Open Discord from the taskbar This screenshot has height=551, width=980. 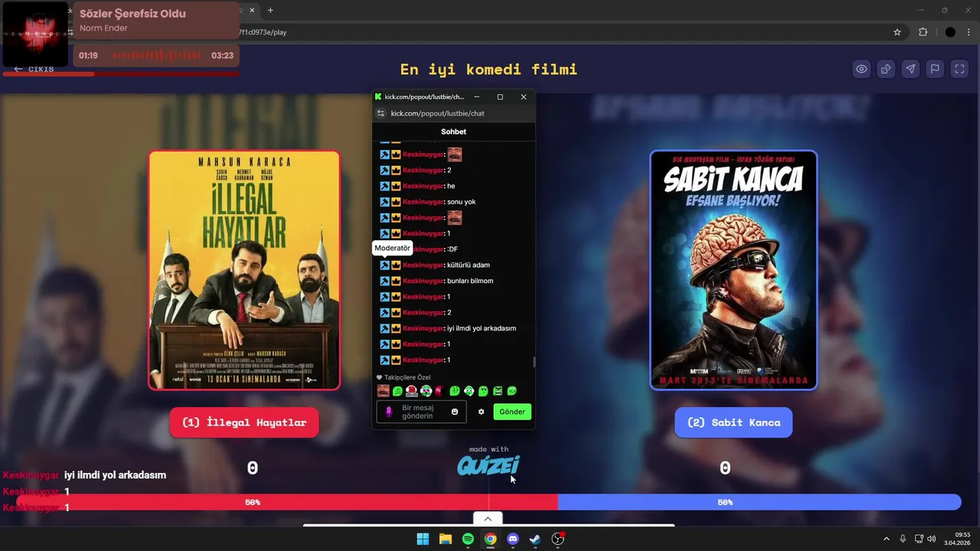point(513,539)
